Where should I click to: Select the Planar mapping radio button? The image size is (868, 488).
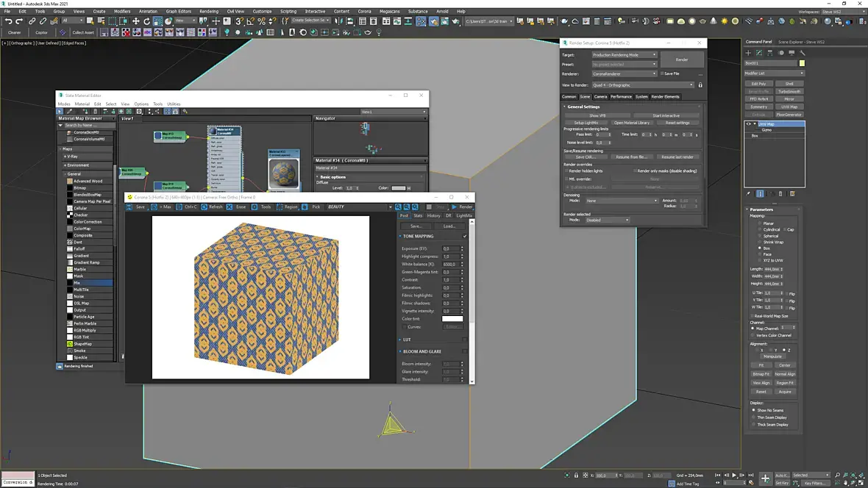(x=760, y=223)
